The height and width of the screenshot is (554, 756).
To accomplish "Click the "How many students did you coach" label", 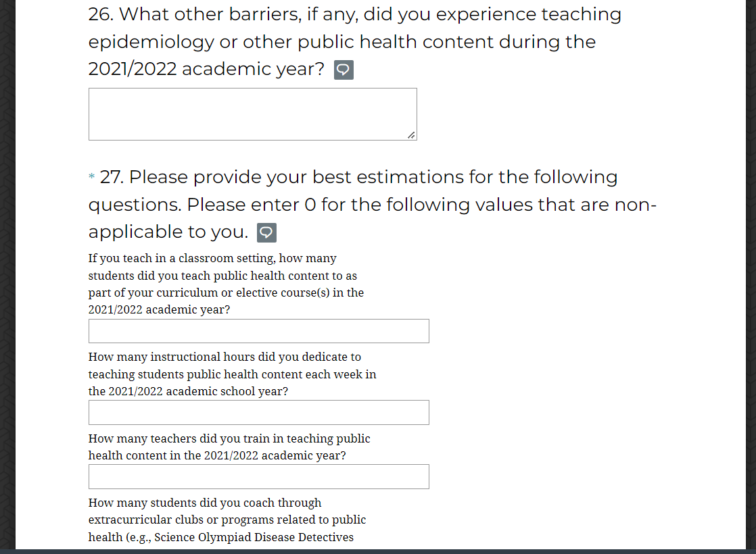I will [x=205, y=503].
